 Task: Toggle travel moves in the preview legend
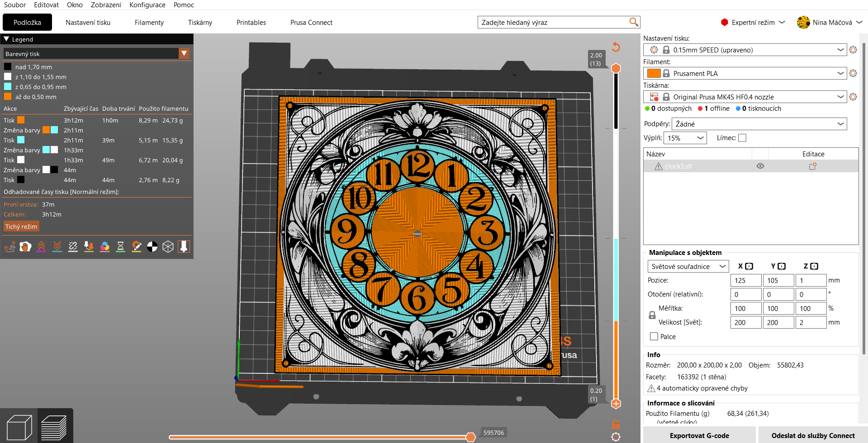point(9,247)
